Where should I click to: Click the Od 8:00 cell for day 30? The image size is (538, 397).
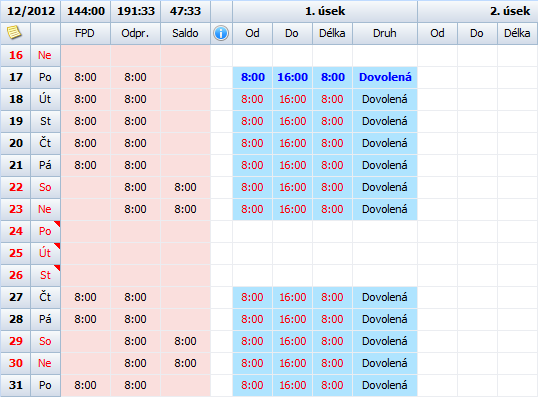tap(253, 363)
